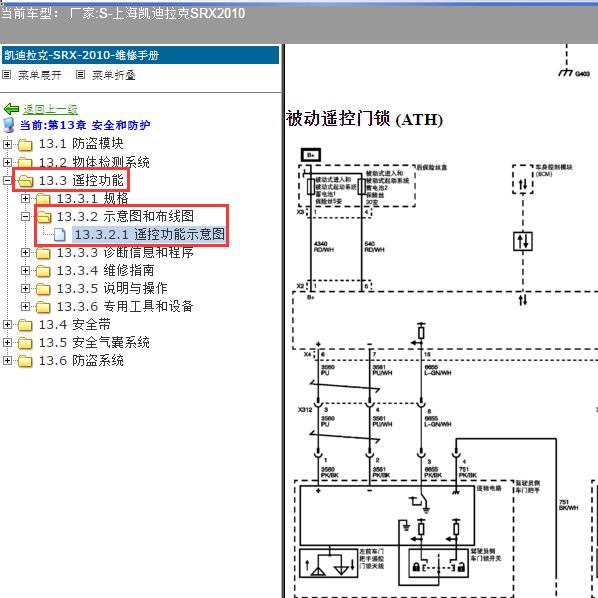Select tree item 13.1 防盗模块

pyautogui.click(x=81, y=144)
